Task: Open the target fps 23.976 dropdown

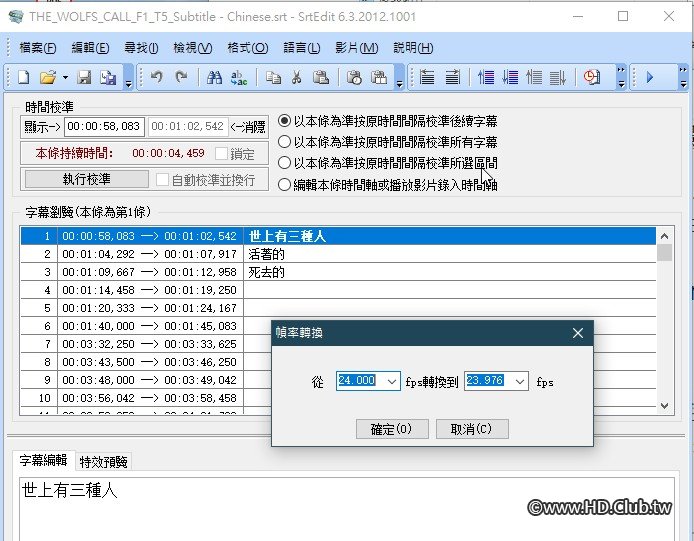Action: [x=520, y=381]
